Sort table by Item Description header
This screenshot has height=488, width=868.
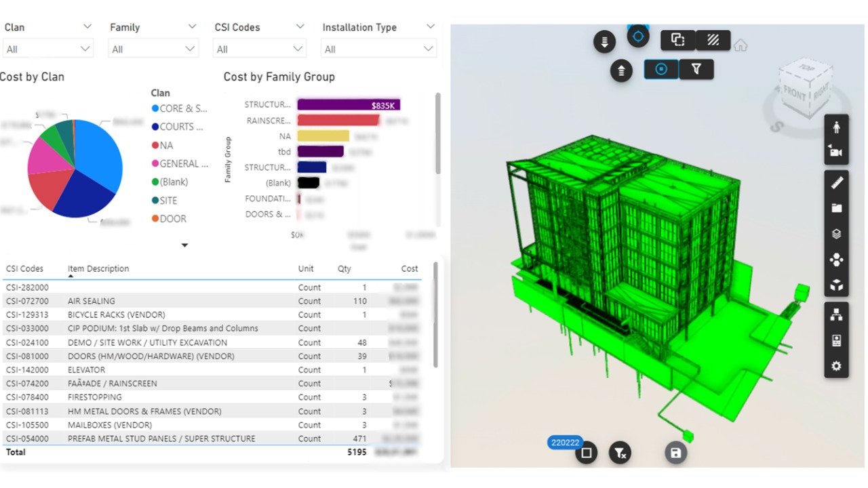click(x=98, y=268)
